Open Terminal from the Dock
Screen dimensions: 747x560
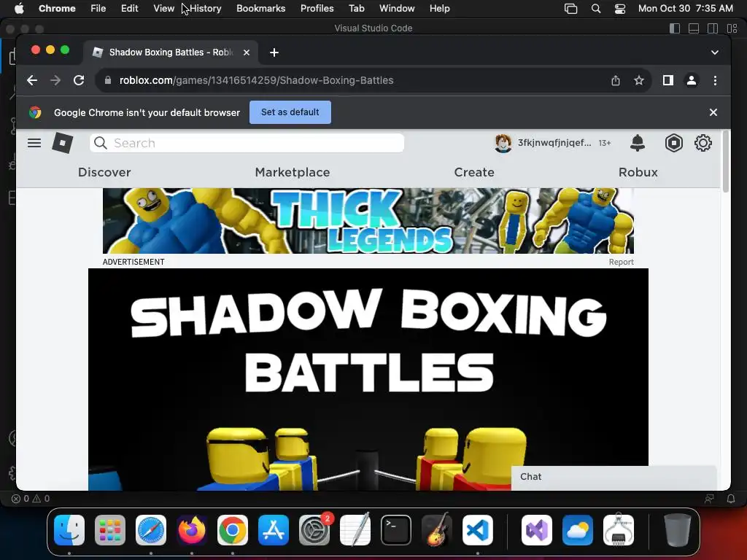coord(396,530)
